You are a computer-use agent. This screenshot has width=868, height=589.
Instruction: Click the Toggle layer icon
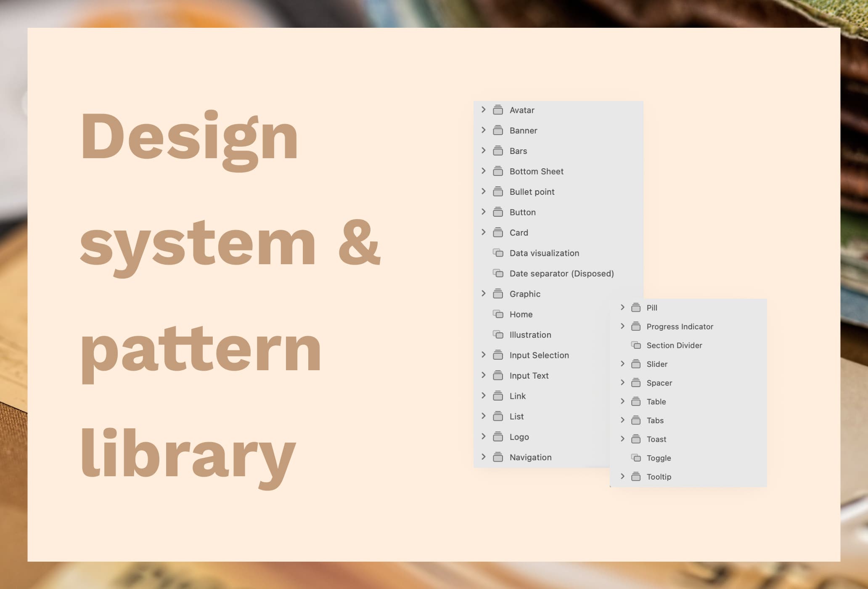pos(636,458)
